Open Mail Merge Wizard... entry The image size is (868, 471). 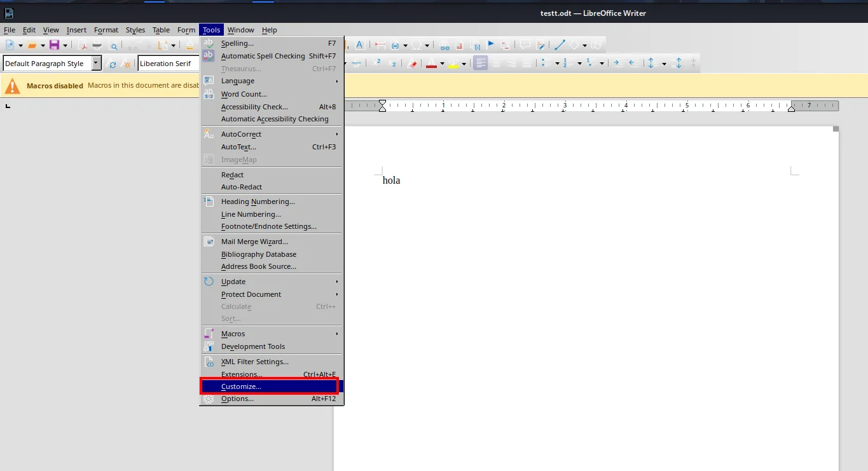click(x=272, y=242)
